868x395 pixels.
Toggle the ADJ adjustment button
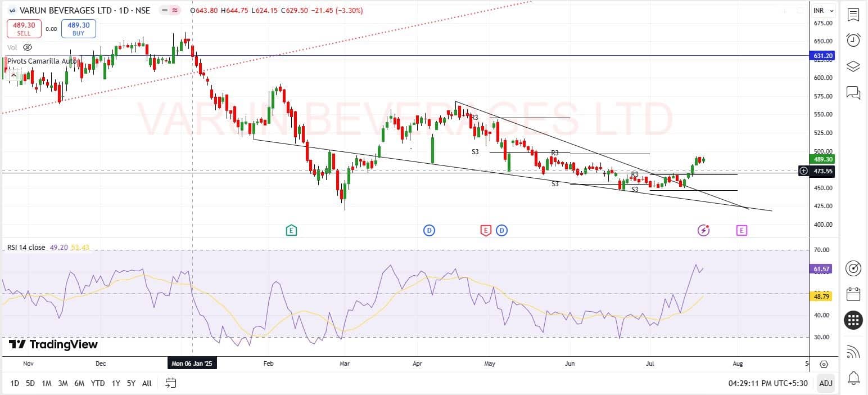click(825, 383)
